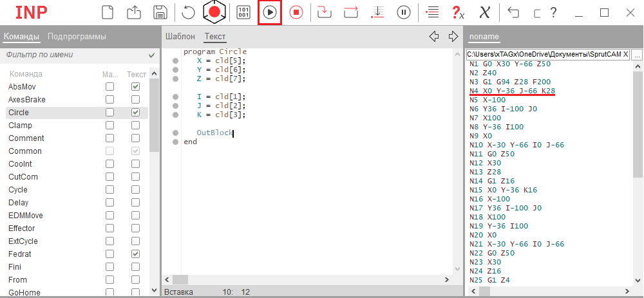Switch to the Подпрограммы tab
The height and width of the screenshot is (298, 644).
pos(77,37)
